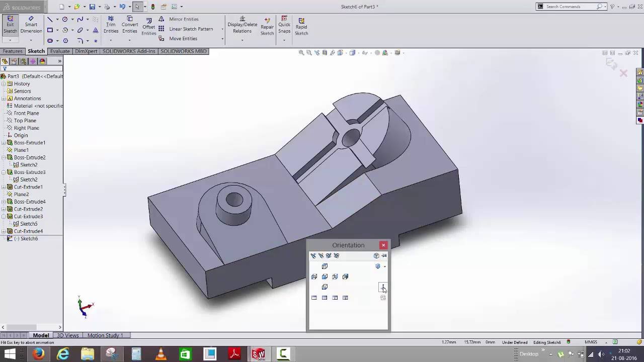Click in the Search Commands field
Viewport: 644px width, 362px height.
click(x=571, y=7)
